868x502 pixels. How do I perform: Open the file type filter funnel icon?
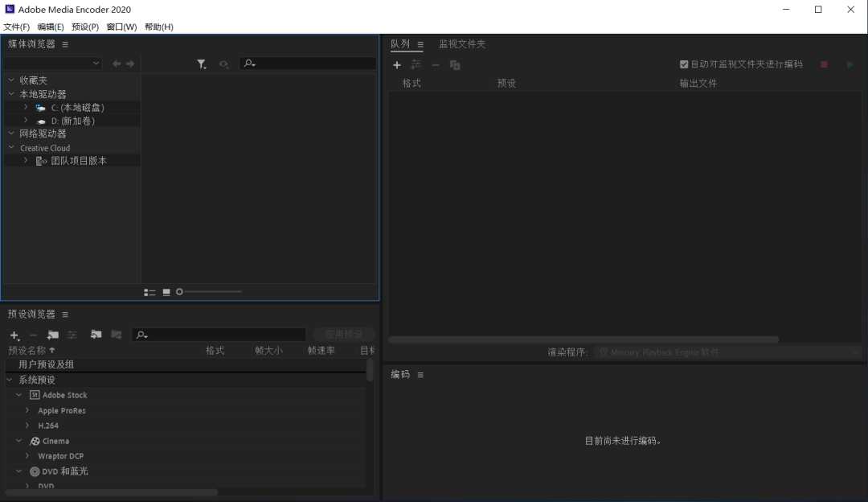point(202,64)
